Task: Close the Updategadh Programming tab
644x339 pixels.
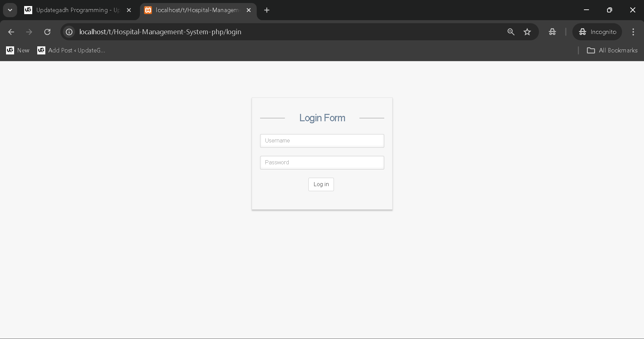Action: point(129,10)
